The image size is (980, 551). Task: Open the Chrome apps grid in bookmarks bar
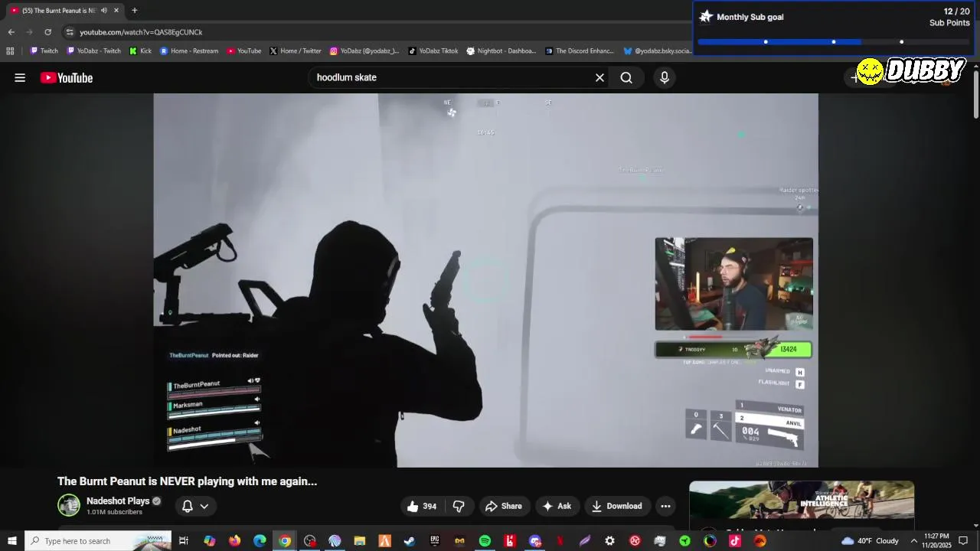point(10,51)
